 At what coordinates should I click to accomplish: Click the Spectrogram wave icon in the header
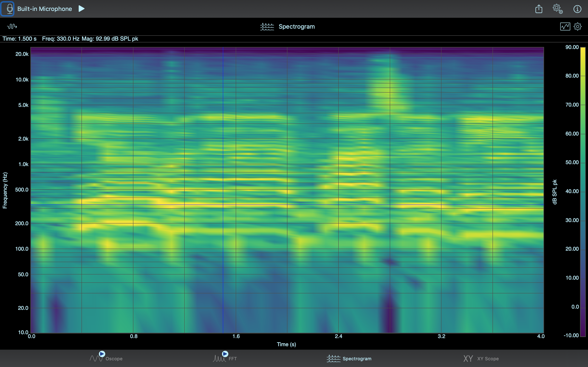[267, 26]
